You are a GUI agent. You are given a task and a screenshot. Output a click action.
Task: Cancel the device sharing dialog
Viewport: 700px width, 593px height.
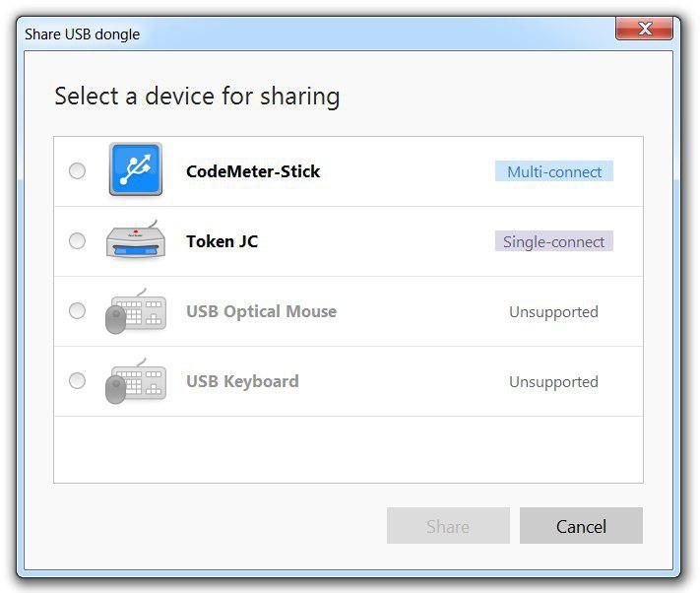(581, 526)
